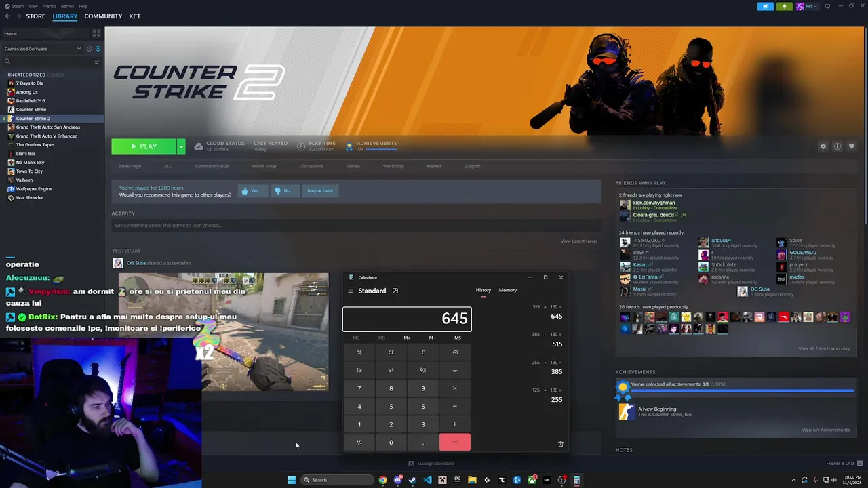Switch to the Calculator Memory tab
868x488 pixels.
[508, 290]
